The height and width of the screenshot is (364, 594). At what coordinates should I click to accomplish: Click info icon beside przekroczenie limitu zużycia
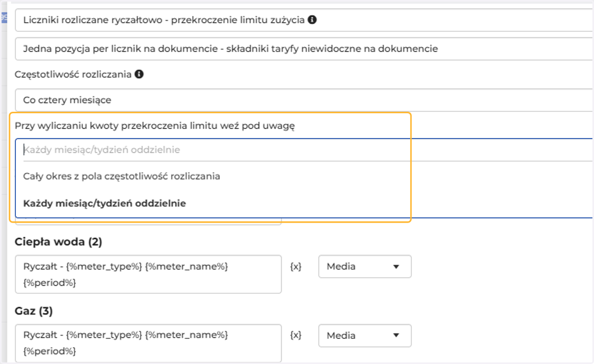click(x=312, y=20)
